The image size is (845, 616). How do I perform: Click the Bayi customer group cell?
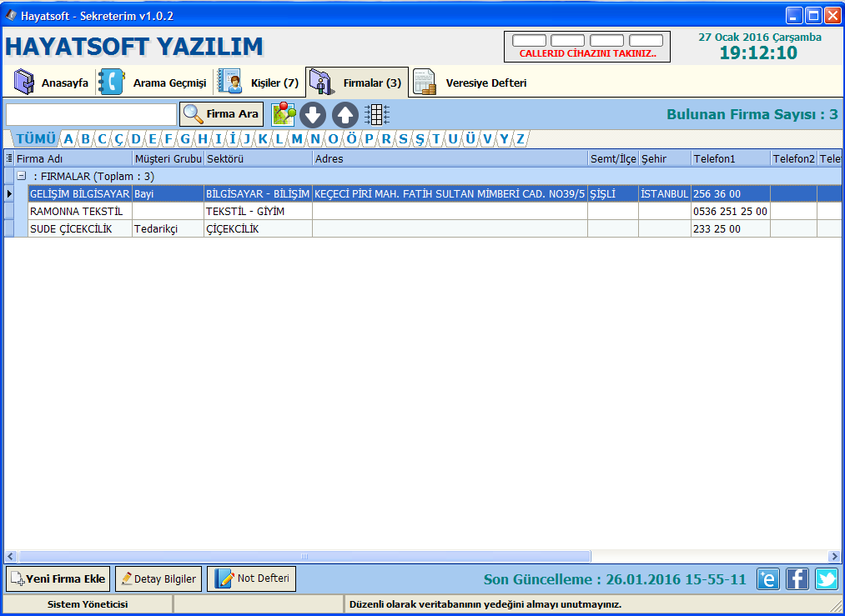[x=168, y=194]
